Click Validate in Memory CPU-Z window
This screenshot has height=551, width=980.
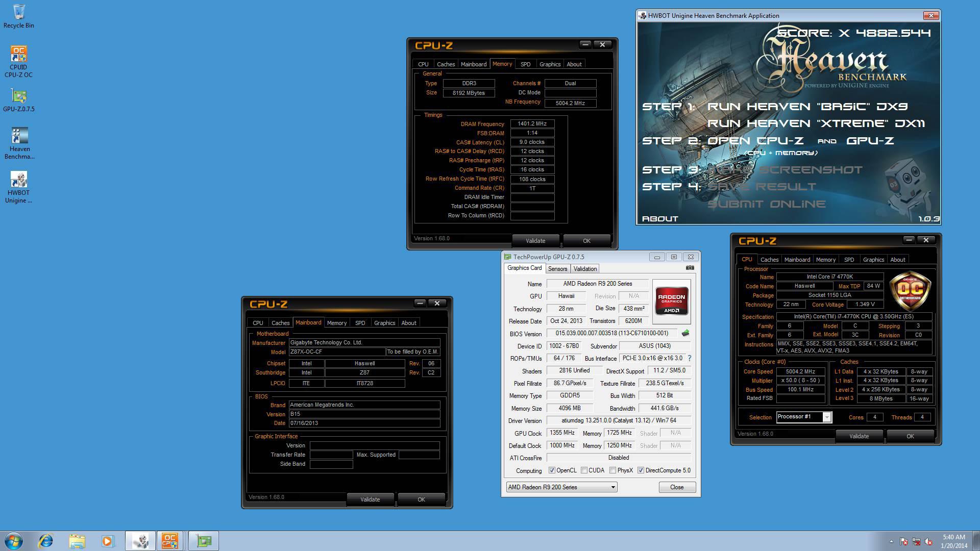(x=535, y=241)
